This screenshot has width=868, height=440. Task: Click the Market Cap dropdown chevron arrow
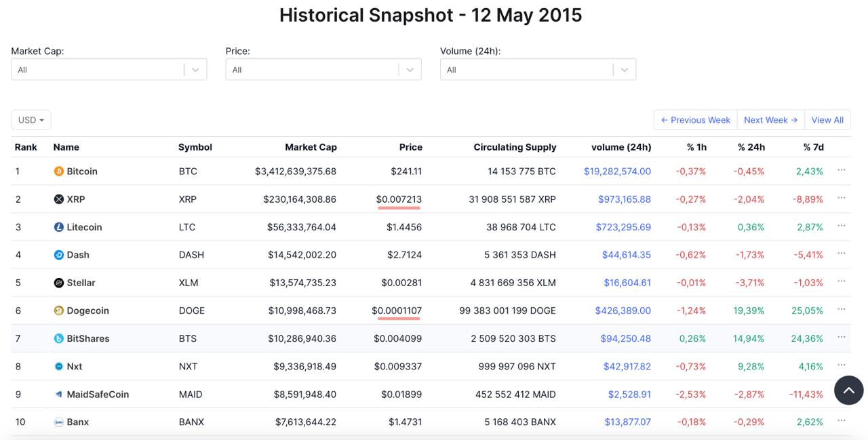pos(195,70)
